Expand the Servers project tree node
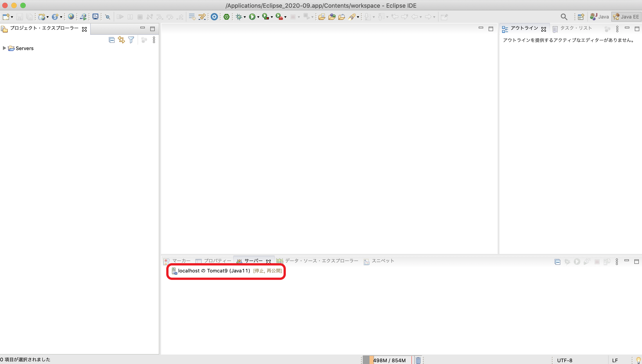Image resolution: width=642 pixels, height=364 pixels. (4, 48)
